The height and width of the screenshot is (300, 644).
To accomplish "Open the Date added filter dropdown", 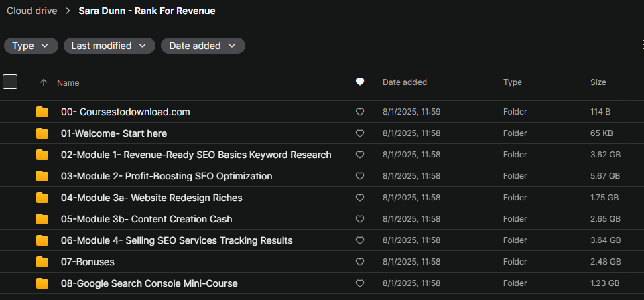I will point(203,46).
